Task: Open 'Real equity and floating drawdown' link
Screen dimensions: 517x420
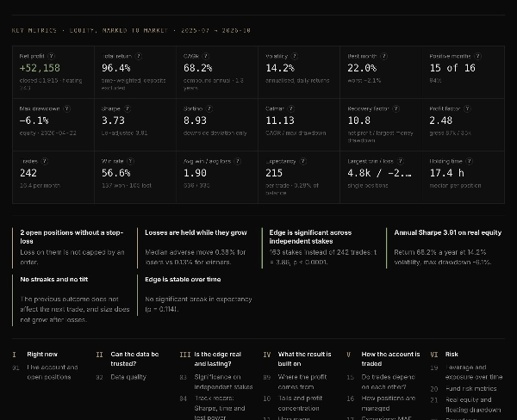Action: click(x=473, y=405)
